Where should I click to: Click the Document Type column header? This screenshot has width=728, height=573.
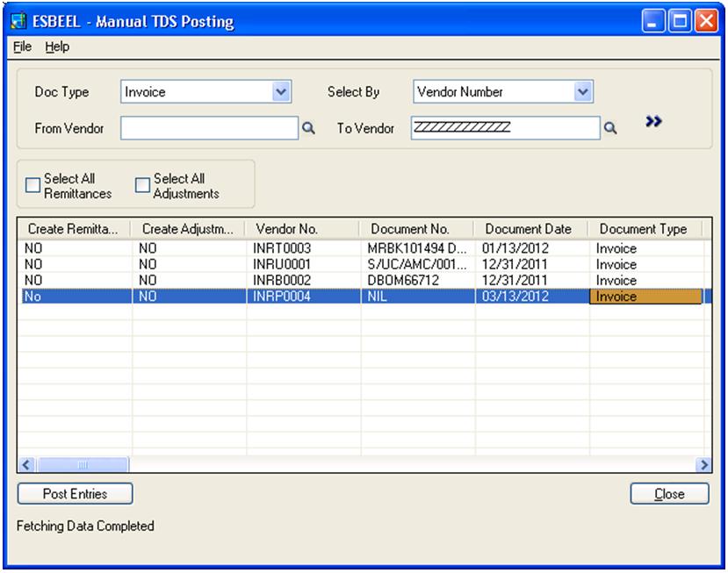645,229
